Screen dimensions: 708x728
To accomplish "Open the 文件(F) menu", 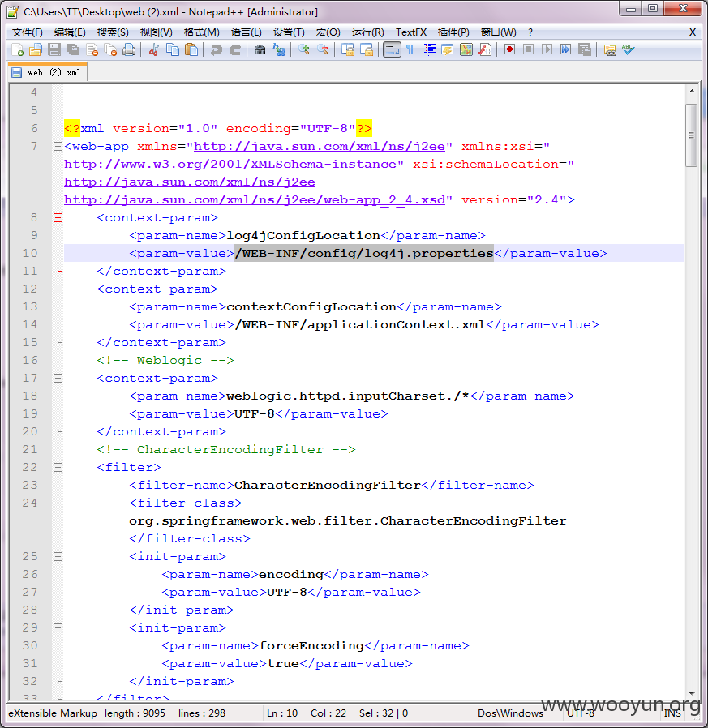I will (28, 32).
